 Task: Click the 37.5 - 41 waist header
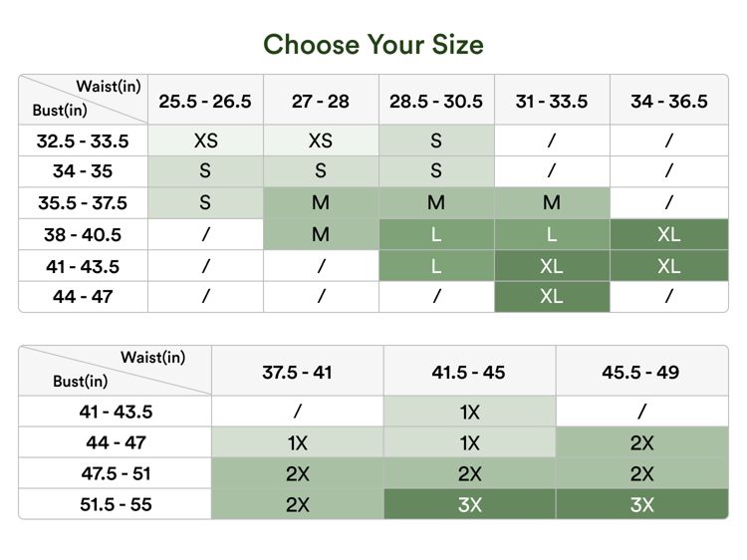pos(298,372)
